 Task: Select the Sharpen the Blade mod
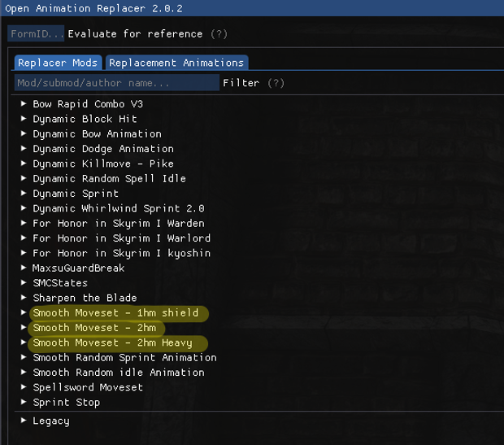(x=85, y=298)
